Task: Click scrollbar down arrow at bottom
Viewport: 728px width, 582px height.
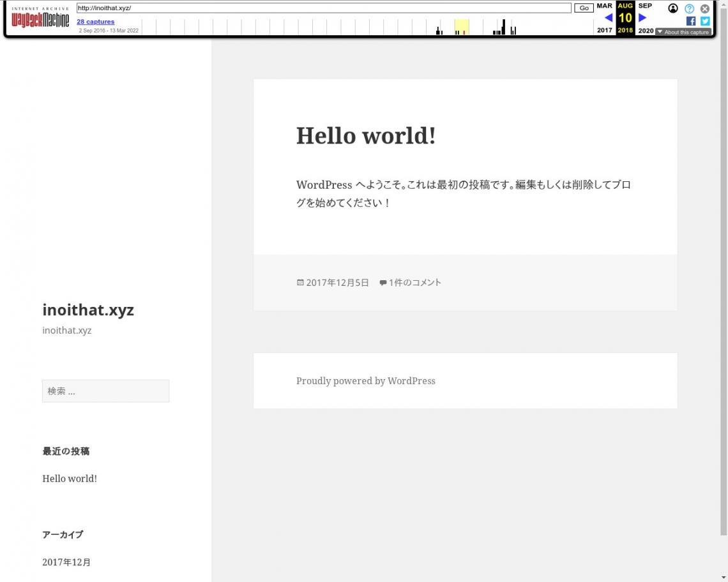Action: [x=724, y=578]
